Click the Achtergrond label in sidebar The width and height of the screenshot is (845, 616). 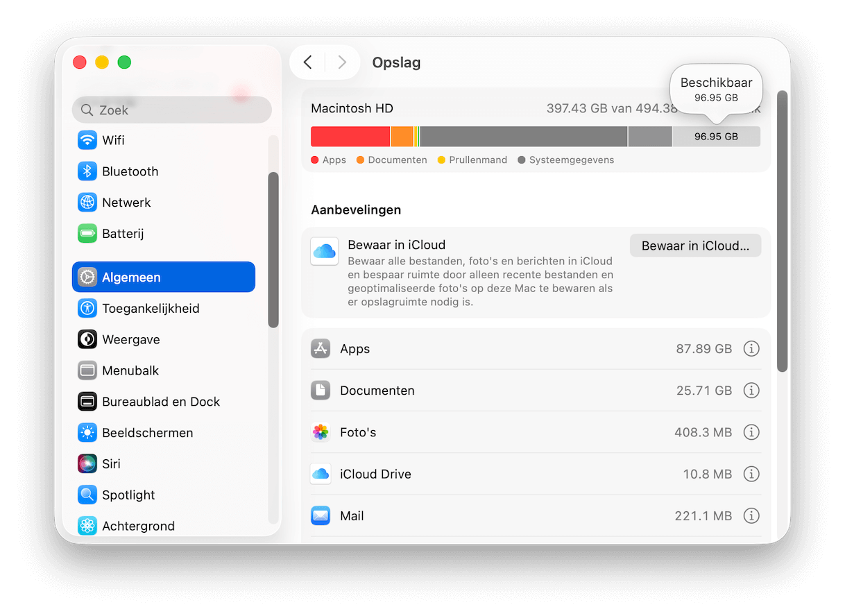point(138,526)
